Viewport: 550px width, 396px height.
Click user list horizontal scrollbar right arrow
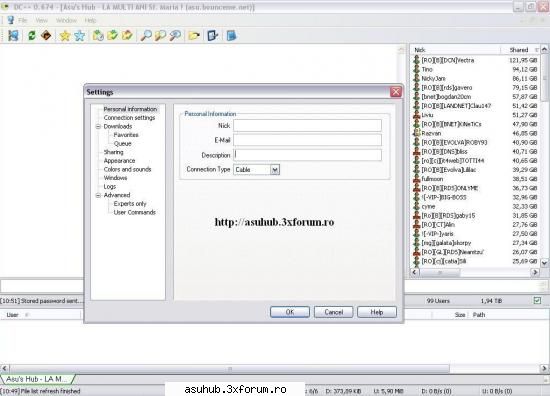(x=535, y=272)
